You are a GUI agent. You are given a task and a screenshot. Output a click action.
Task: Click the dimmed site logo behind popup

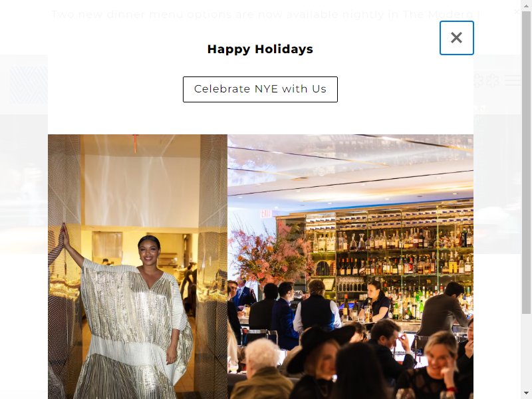(x=29, y=84)
